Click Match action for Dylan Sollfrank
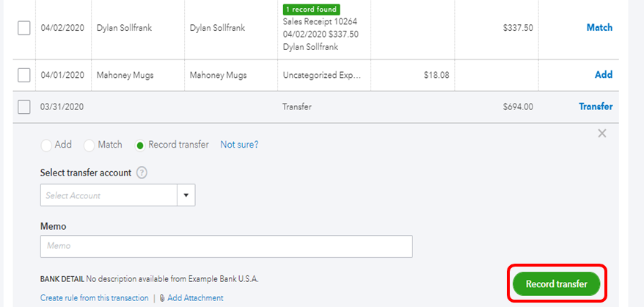The height and width of the screenshot is (307, 644). click(x=599, y=28)
